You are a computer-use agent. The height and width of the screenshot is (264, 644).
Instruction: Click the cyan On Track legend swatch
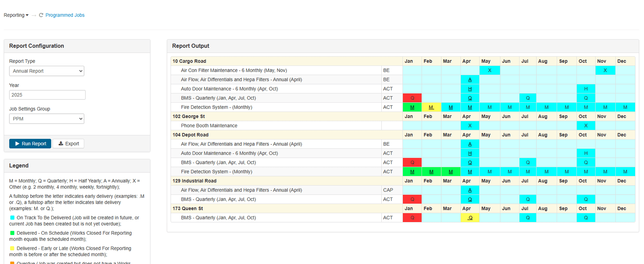point(12,217)
